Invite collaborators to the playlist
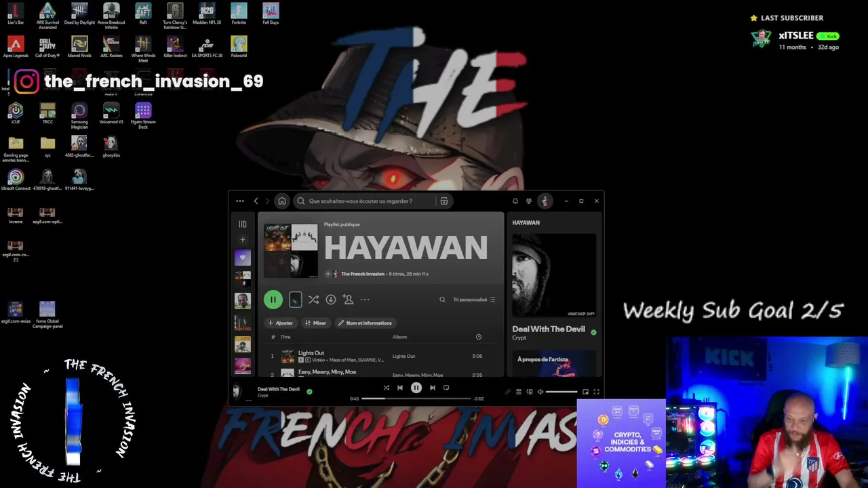This screenshot has height=488, width=868. [348, 300]
